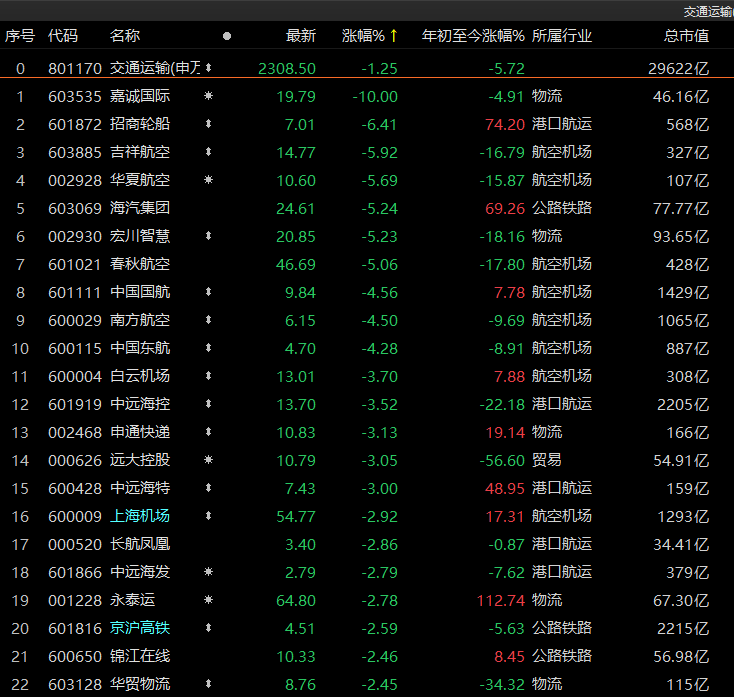Click the marker icon next to 招商轮船
Screen dimensions: 734x697
(x=208, y=125)
